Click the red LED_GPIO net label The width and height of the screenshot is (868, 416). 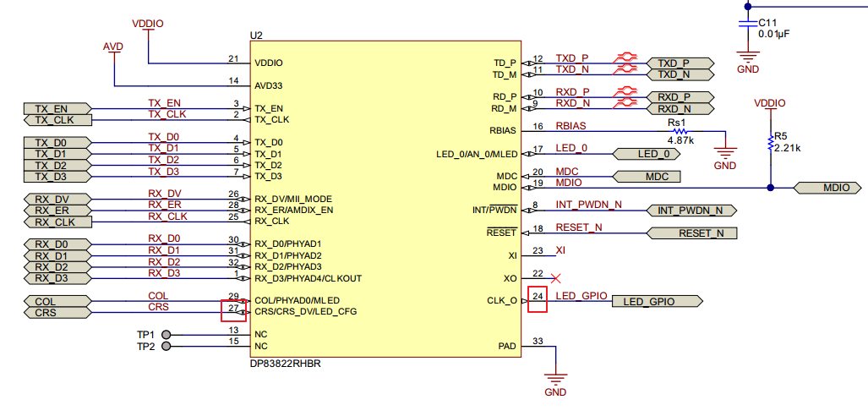[581, 296]
